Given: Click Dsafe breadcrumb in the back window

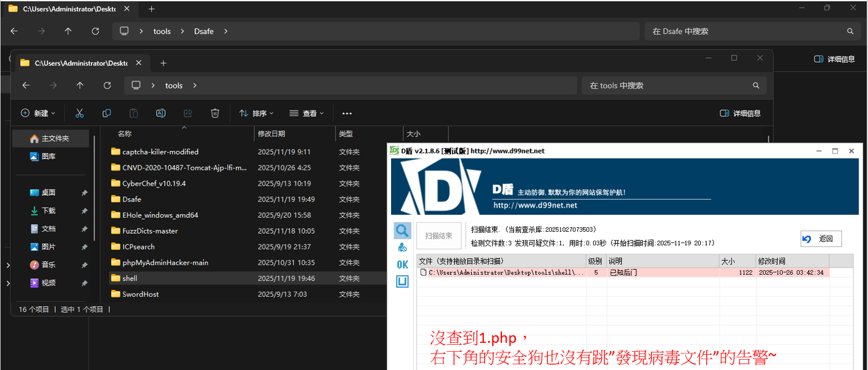Looking at the screenshot, I should [x=204, y=31].
